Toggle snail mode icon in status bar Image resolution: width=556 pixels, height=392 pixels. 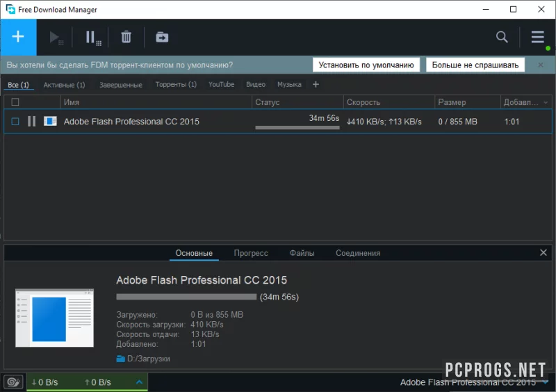pyautogui.click(x=13, y=382)
